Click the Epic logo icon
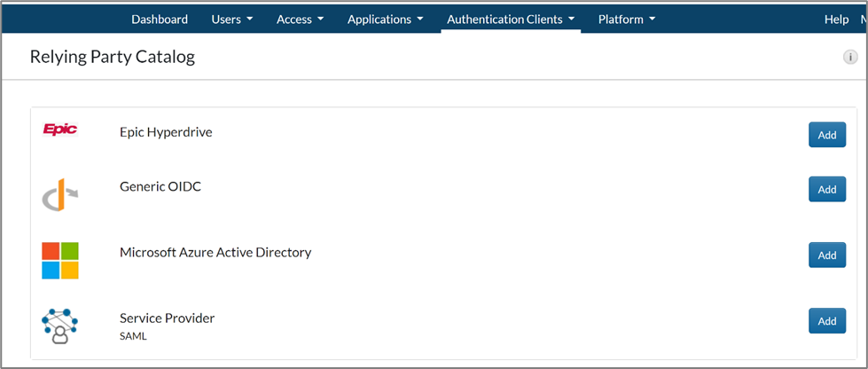 pos(60,130)
